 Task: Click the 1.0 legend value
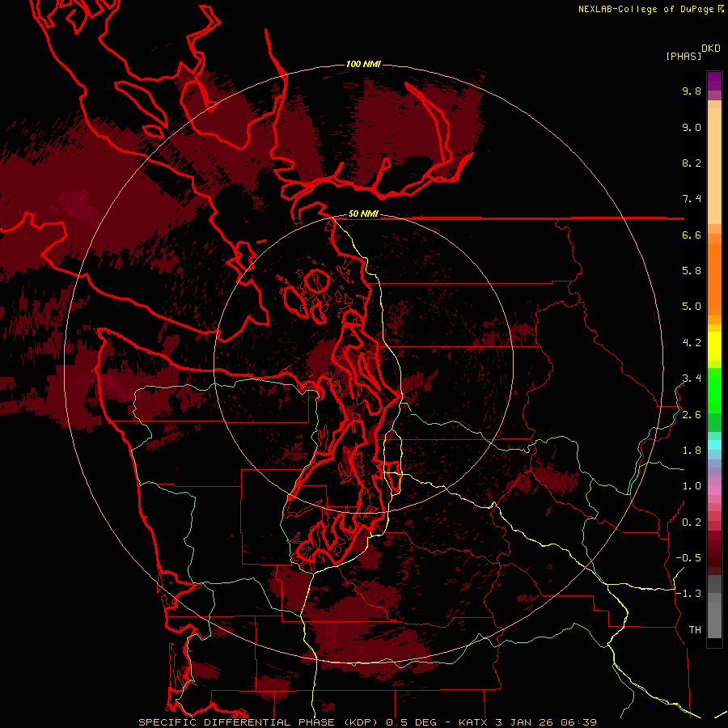[692, 486]
